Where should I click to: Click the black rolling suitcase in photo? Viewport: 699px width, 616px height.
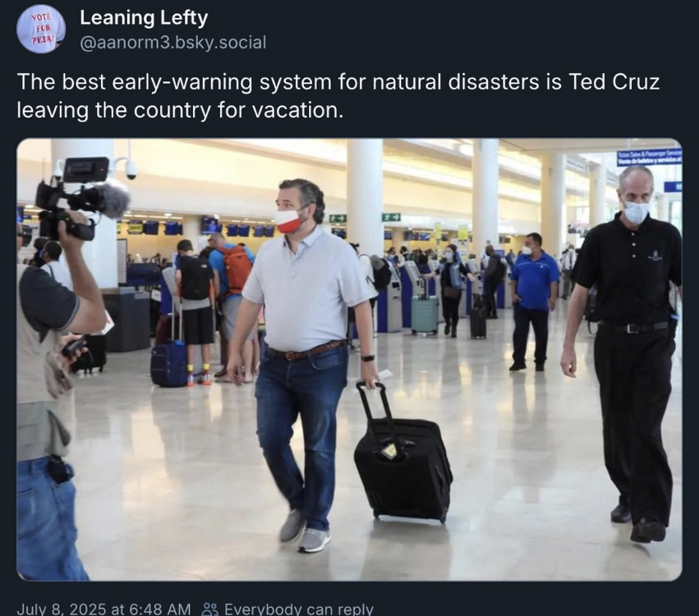coord(401,457)
